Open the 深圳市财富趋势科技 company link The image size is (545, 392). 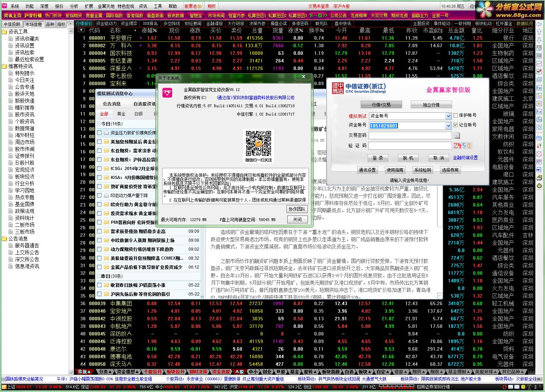256,98
